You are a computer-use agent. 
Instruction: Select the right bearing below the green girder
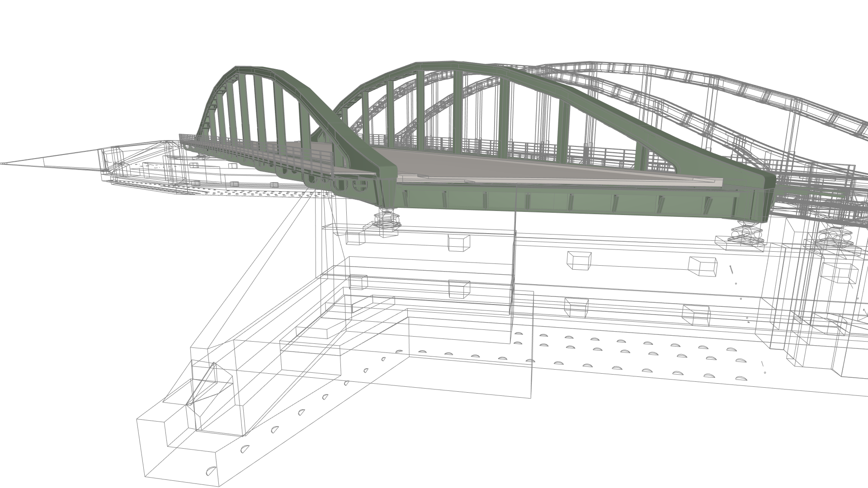click(x=746, y=234)
